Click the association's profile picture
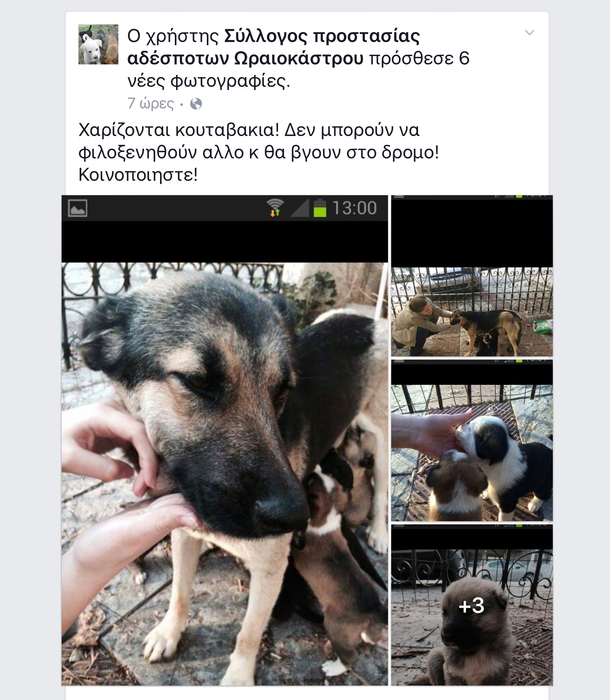The image size is (610, 700). 98,44
